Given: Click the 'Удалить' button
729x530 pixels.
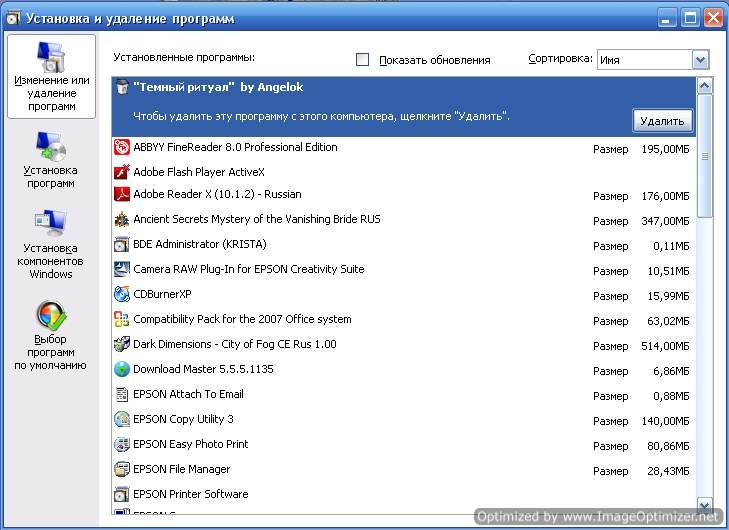Looking at the screenshot, I should tap(663, 121).
